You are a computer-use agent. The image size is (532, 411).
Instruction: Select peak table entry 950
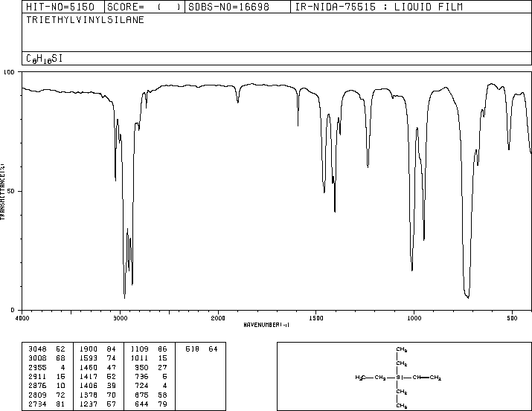coord(141,368)
